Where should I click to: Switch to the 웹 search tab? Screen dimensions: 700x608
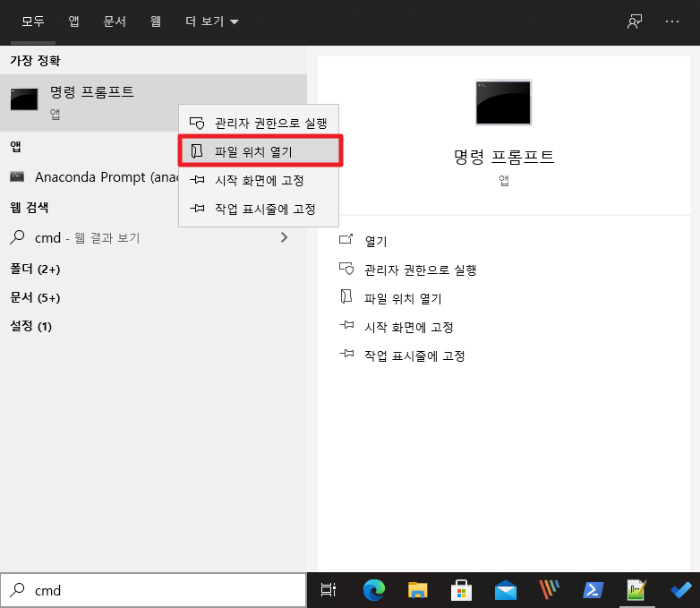156,21
